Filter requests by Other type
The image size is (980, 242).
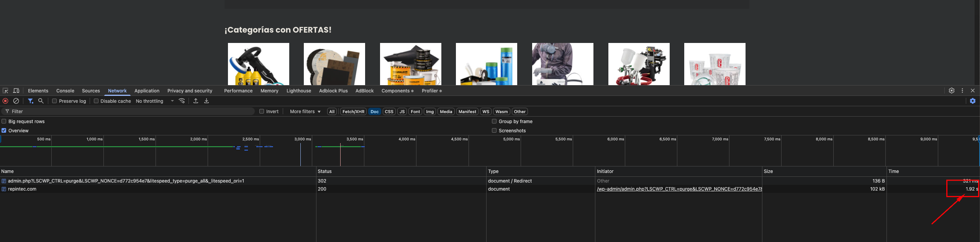(520, 112)
